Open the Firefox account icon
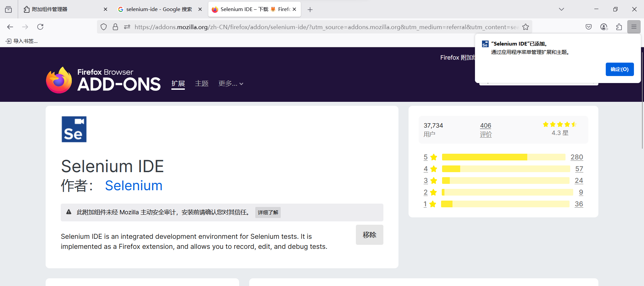 pyautogui.click(x=604, y=27)
